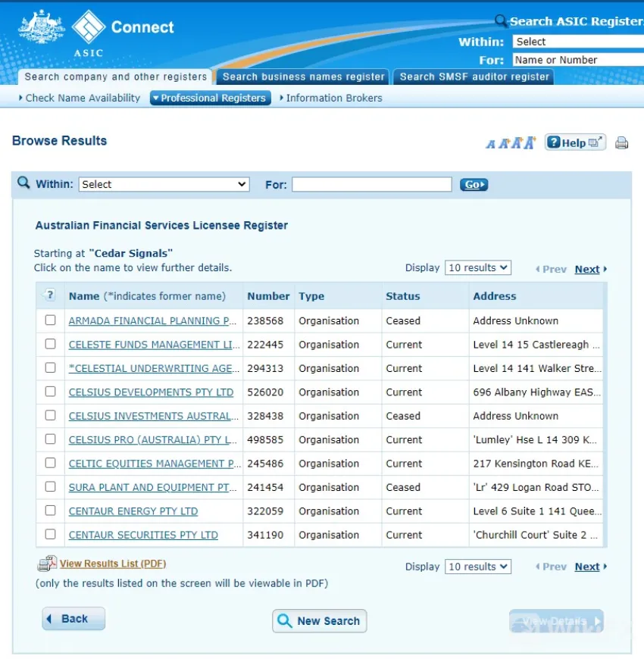Viewport: 644px width, 659px height.
Task: Switch to Search SMSF auditor register tab
Action: coord(474,77)
